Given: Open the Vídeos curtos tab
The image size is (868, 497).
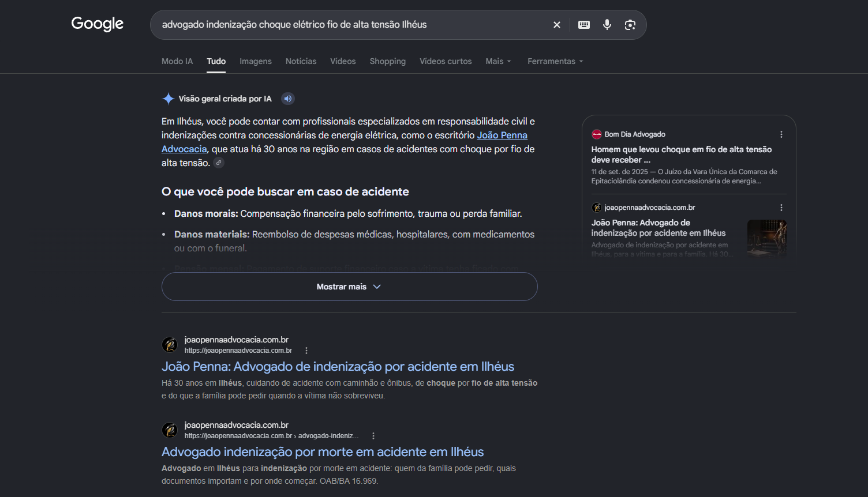Looking at the screenshot, I should [446, 61].
